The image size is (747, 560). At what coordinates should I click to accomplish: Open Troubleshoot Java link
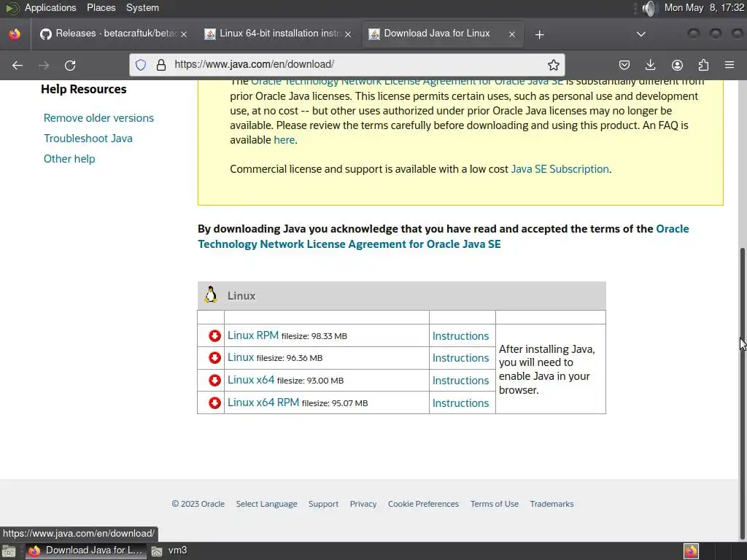(x=88, y=139)
